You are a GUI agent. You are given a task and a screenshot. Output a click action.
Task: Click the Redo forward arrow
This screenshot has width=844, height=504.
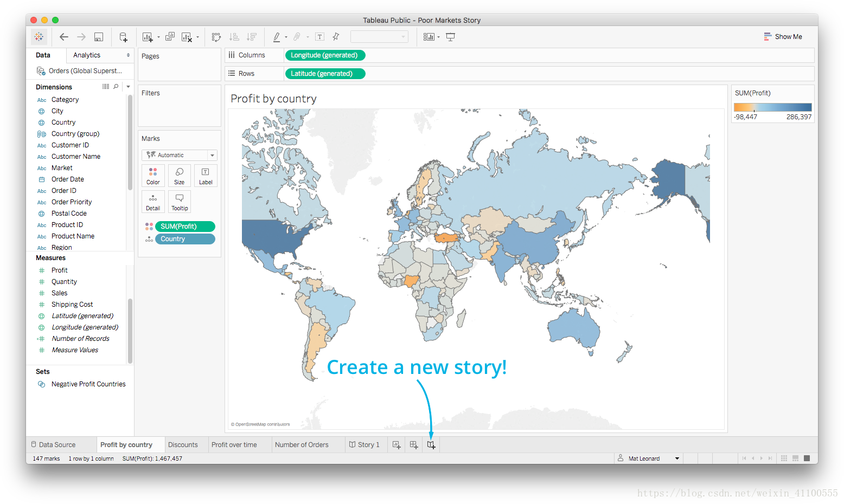pos(81,37)
